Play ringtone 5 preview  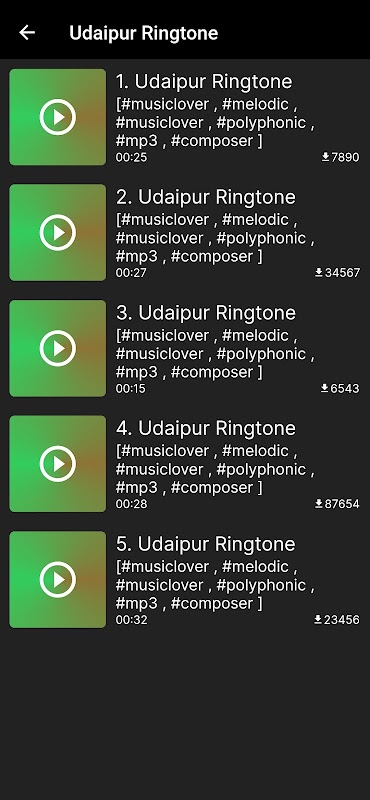58,579
